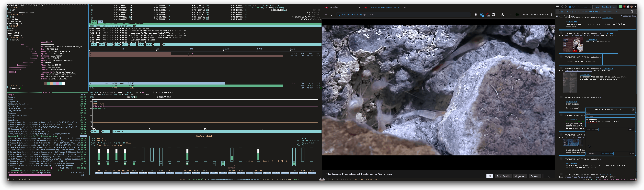
Task: Click the uBlock icon in right browser
Action: [624, 7]
